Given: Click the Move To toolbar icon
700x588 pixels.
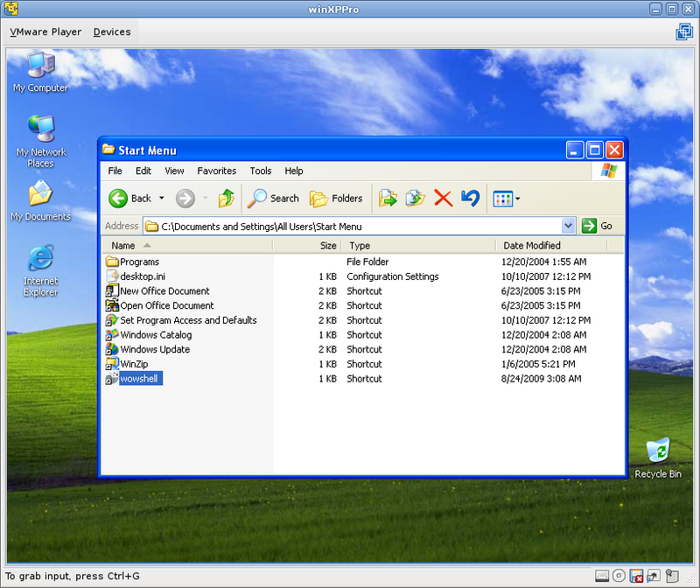Looking at the screenshot, I should click(388, 199).
